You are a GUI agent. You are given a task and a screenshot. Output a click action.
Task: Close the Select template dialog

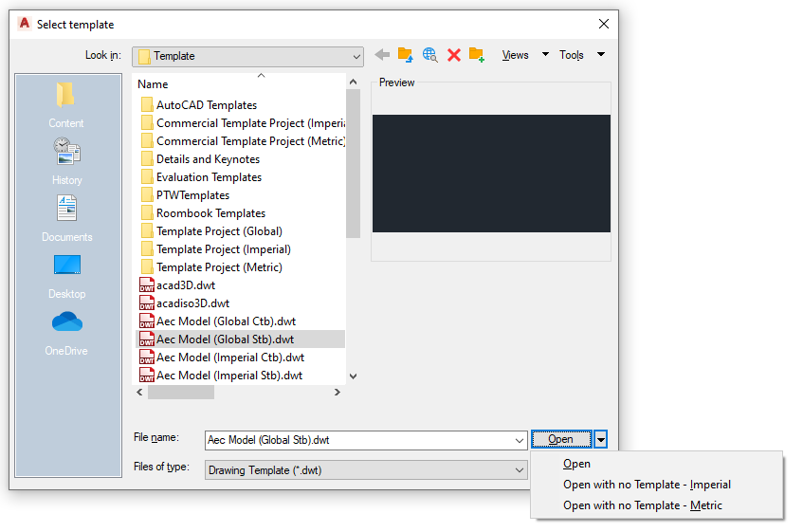[x=604, y=24]
